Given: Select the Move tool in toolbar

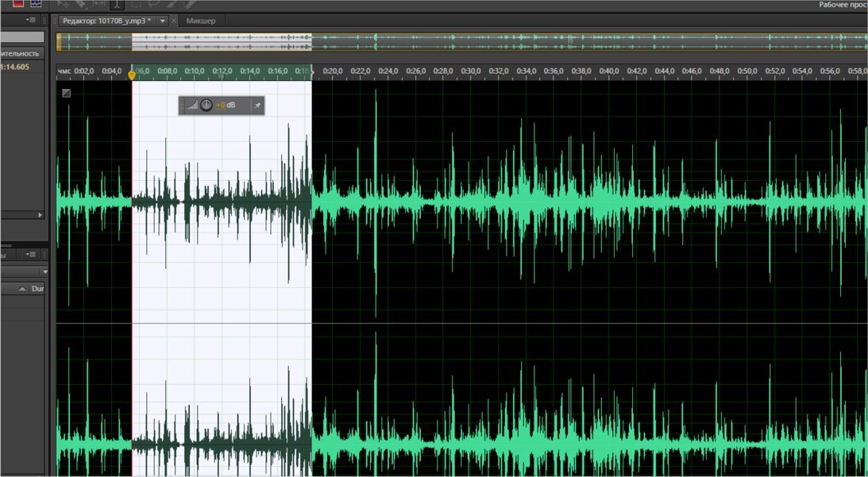Looking at the screenshot, I should 64,3.
